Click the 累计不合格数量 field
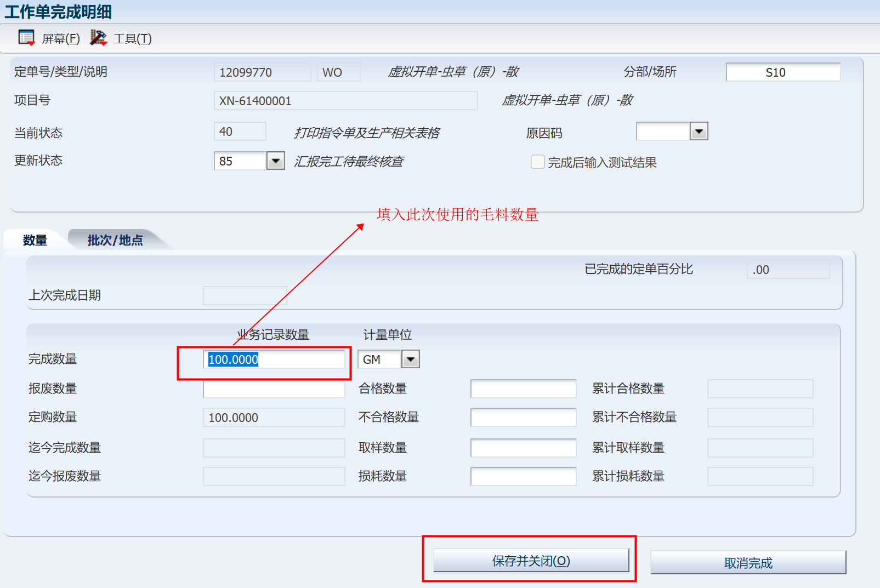 [x=760, y=417]
